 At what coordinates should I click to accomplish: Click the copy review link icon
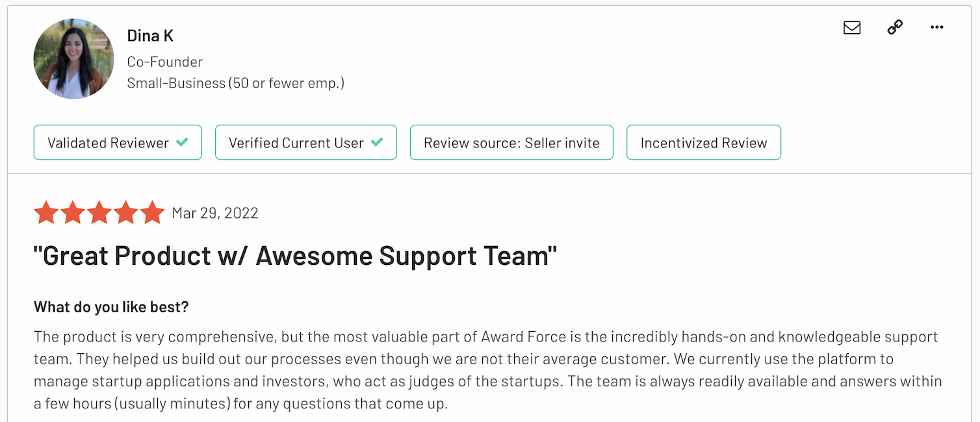[x=894, y=29]
